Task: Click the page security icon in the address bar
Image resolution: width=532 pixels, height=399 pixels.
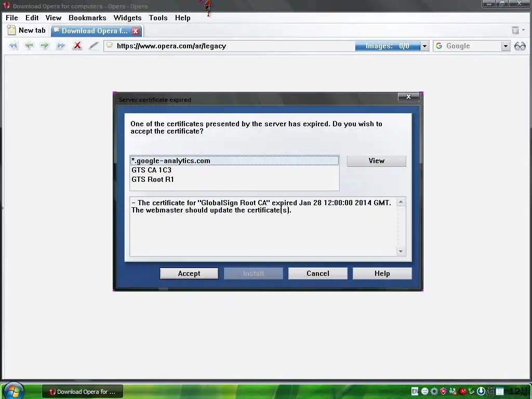Action: [110, 46]
